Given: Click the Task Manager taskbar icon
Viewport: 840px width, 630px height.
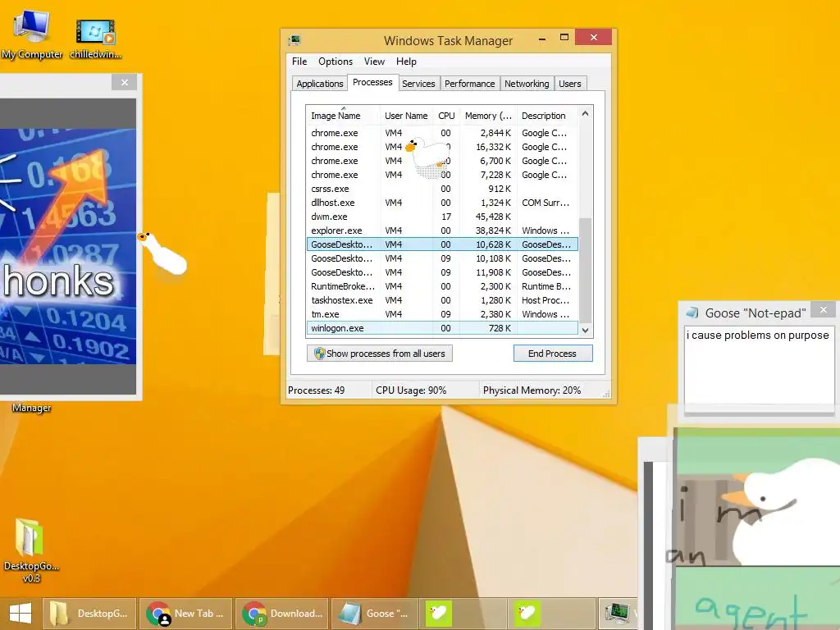Looking at the screenshot, I should [618, 614].
